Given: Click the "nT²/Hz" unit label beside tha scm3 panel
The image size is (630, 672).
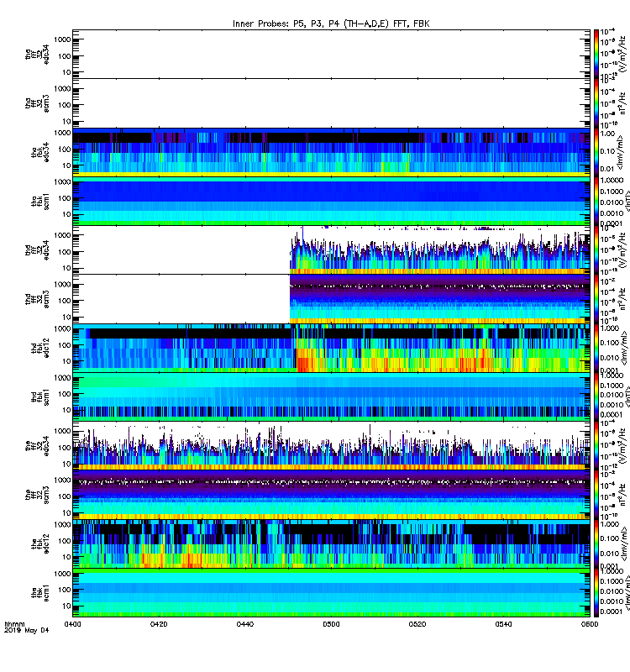Looking at the screenshot, I should [x=622, y=103].
